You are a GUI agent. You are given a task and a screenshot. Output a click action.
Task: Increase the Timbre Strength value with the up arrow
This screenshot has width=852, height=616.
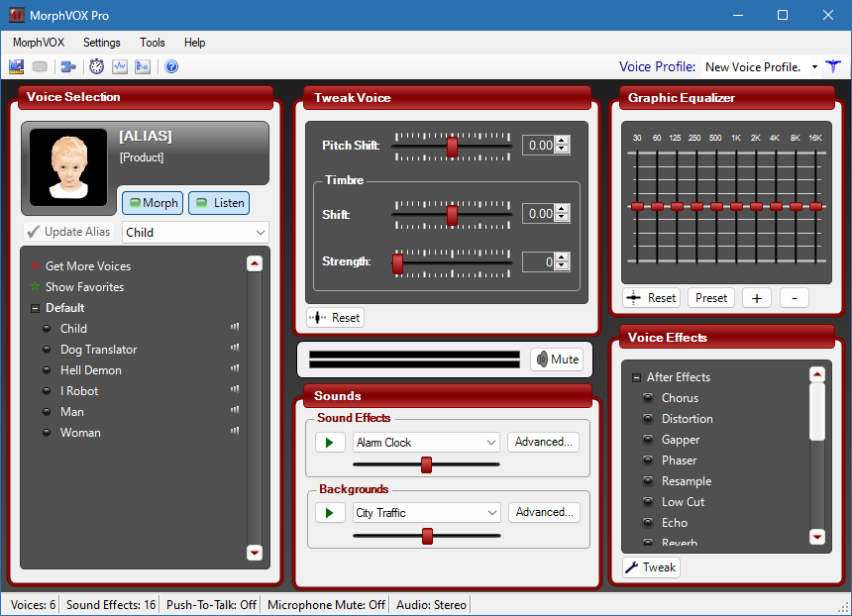(x=563, y=257)
